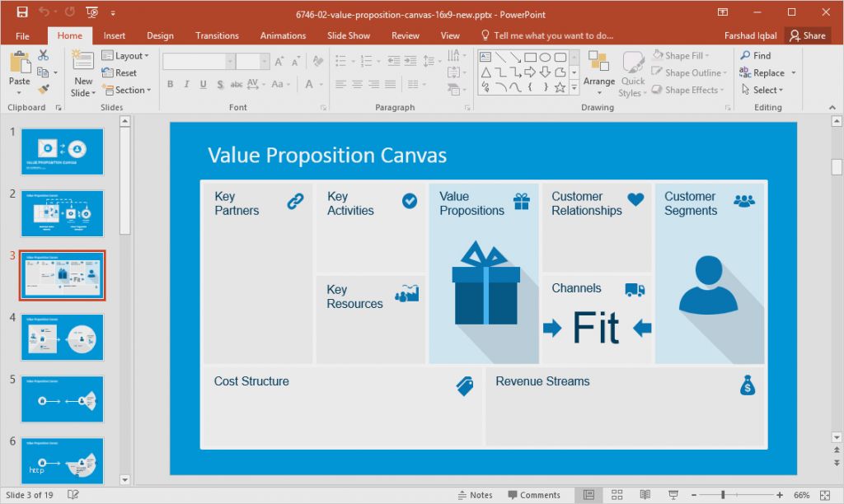The width and height of the screenshot is (844, 504).
Task: Open the Animations tab
Action: (x=283, y=35)
